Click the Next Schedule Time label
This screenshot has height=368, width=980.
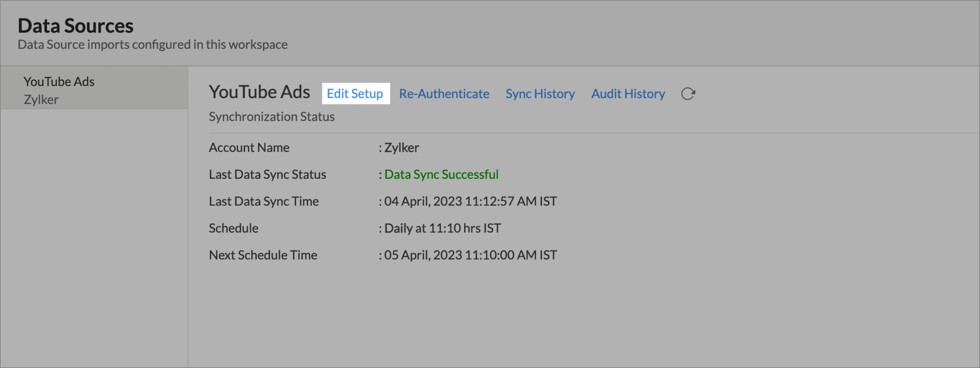tap(263, 255)
